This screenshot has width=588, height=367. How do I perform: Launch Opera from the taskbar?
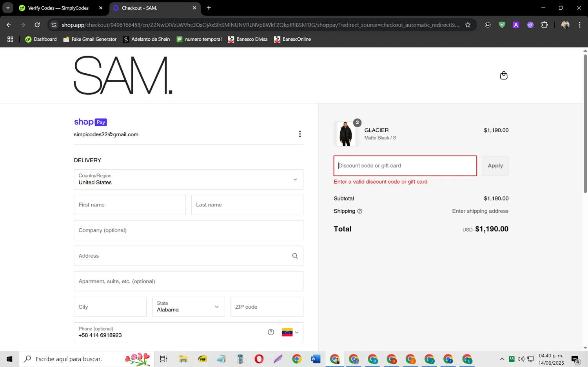(259, 359)
